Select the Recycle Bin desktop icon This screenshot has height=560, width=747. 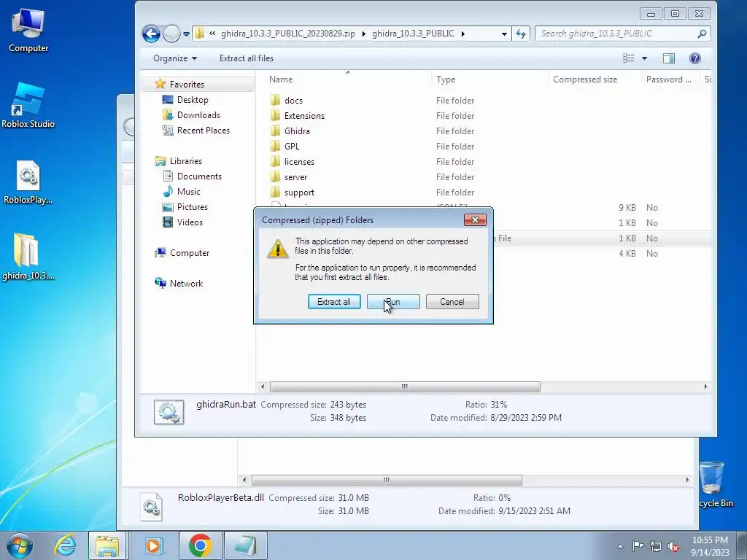pos(715,484)
